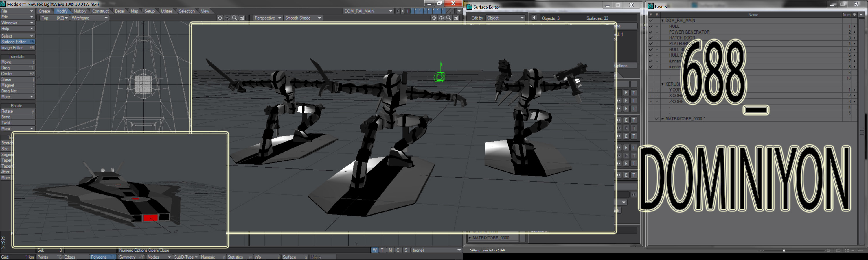Open the Select dropdown menu
The width and height of the screenshot is (868, 260).
[18, 36]
